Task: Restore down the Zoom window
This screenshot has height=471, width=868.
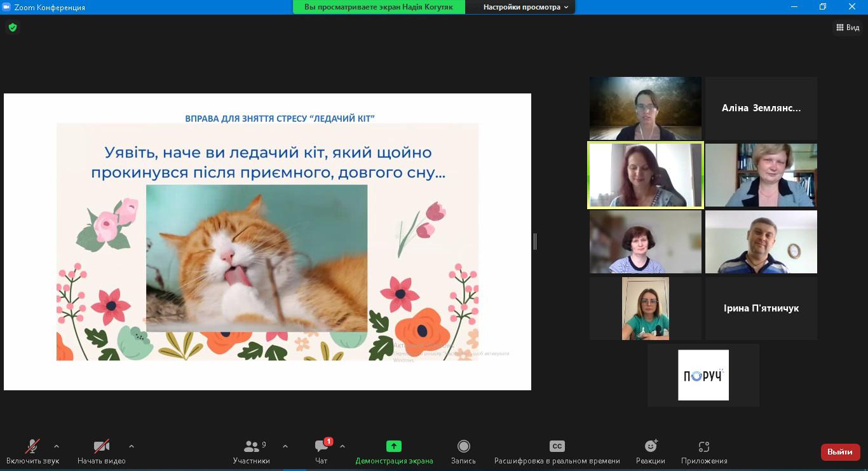Action: click(823, 7)
